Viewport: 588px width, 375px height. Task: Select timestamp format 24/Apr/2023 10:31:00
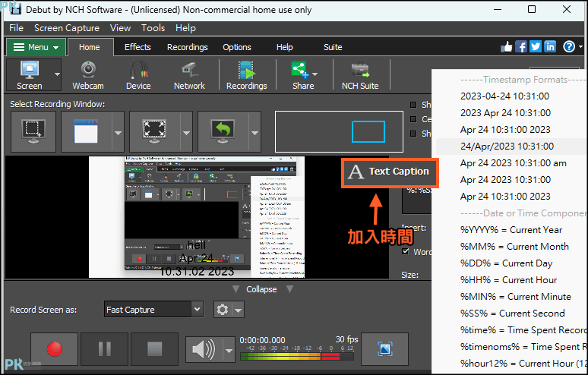(507, 147)
